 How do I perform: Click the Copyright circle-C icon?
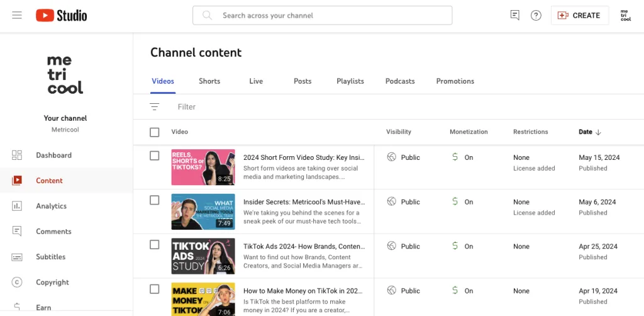[x=17, y=282]
